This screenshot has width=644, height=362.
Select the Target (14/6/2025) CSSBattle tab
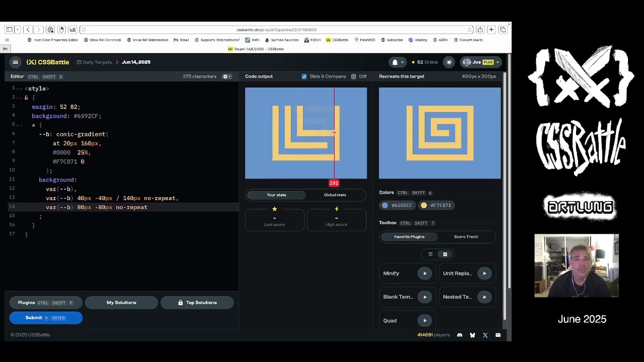(256, 49)
